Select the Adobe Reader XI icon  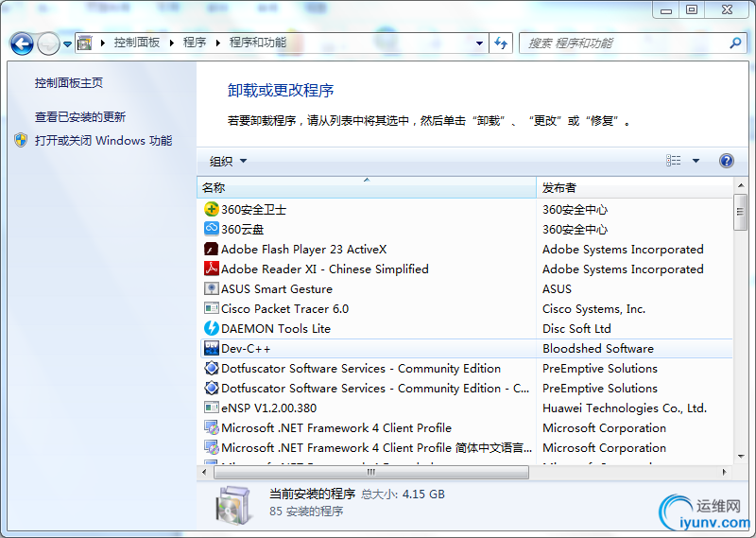[x=211, y=269]
